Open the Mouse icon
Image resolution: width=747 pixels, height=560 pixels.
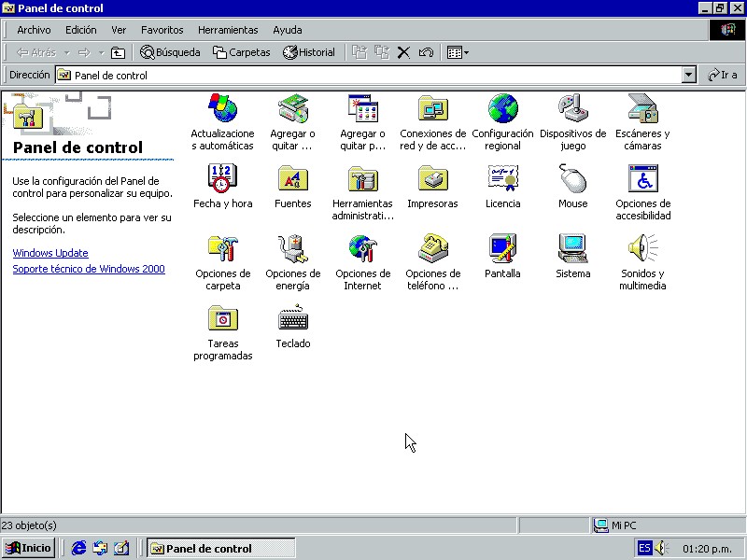click(573, 178)
